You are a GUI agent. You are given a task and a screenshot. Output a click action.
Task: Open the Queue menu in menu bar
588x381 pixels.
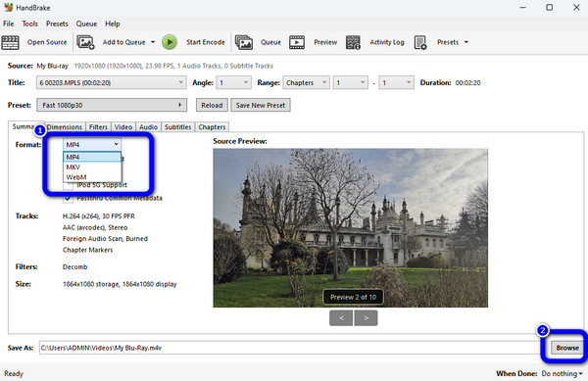coord(86,24)
